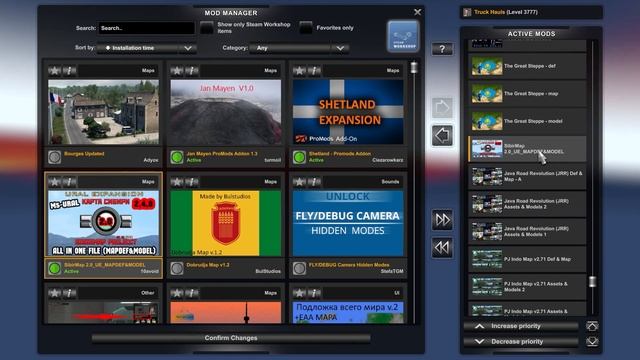This screenshot has width=640, height=360.
Task: Select The Great Steppe - def mod
Action: click(527, 66)
